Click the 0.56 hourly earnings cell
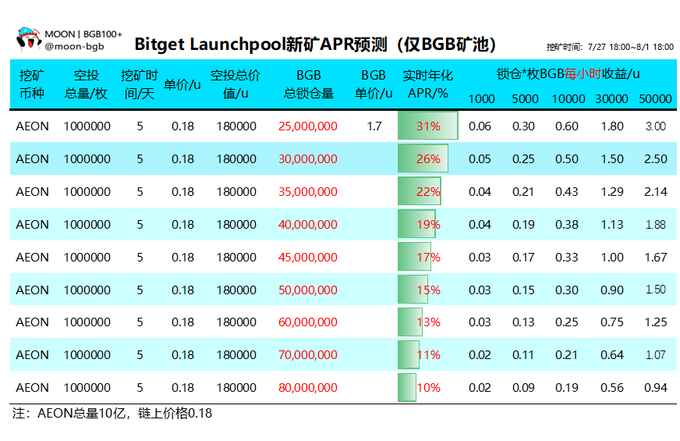Viewport: 680px width, 441px height. point(611,388)
